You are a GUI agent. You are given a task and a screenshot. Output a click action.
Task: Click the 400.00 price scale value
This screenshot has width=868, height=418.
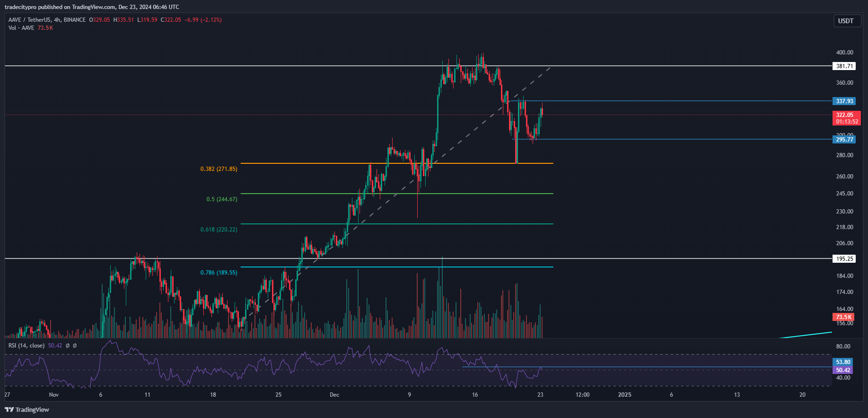point(845,53)
